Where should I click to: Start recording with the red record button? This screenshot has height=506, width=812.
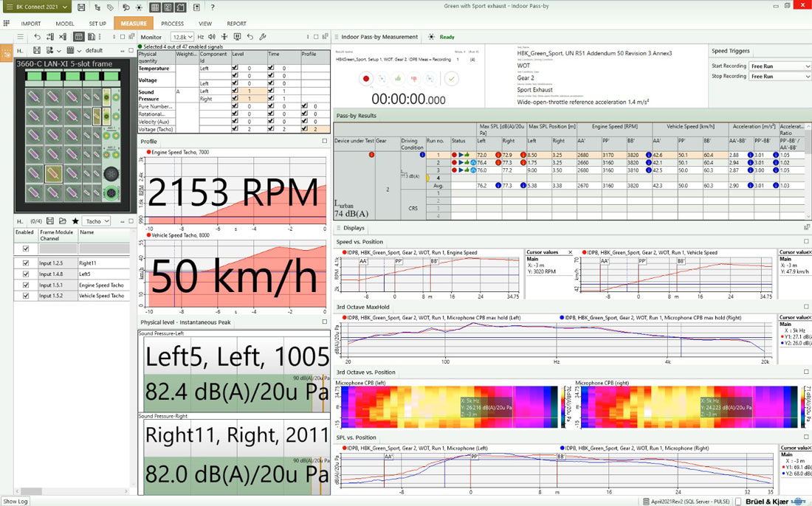coord(365,78)
